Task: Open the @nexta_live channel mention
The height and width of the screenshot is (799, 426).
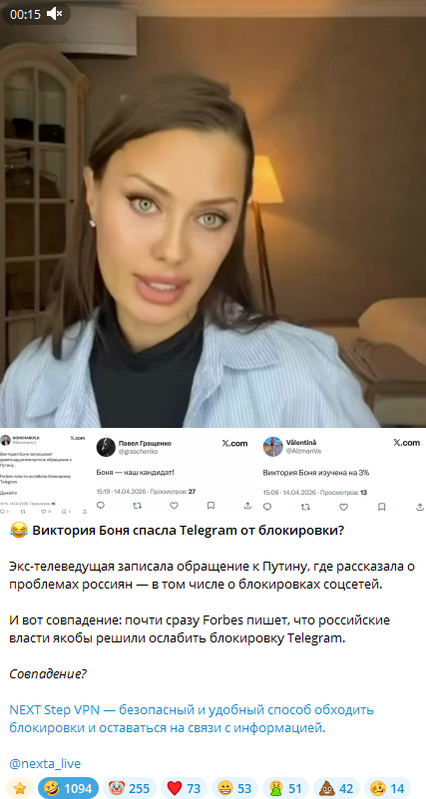Action: 45,763
